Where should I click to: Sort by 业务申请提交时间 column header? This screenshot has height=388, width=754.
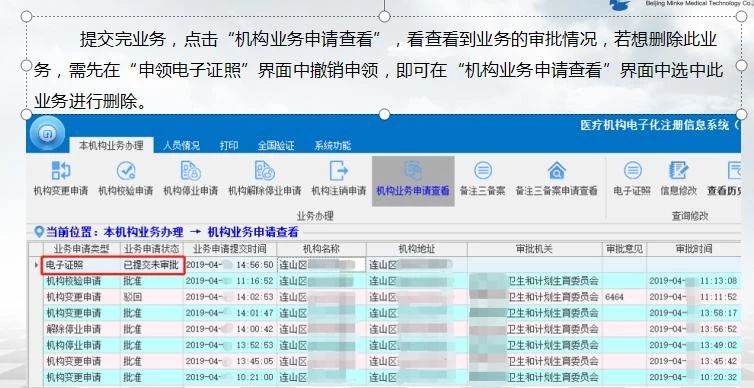point(229,249)
